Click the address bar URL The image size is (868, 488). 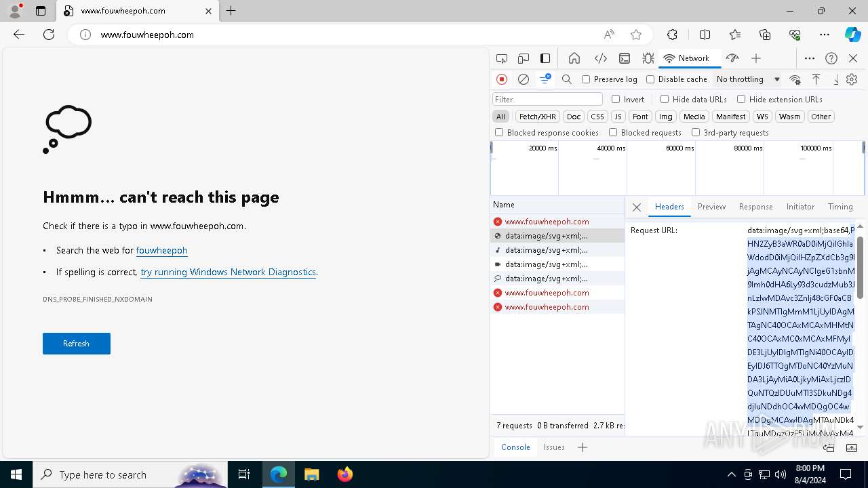pos(147,35)
